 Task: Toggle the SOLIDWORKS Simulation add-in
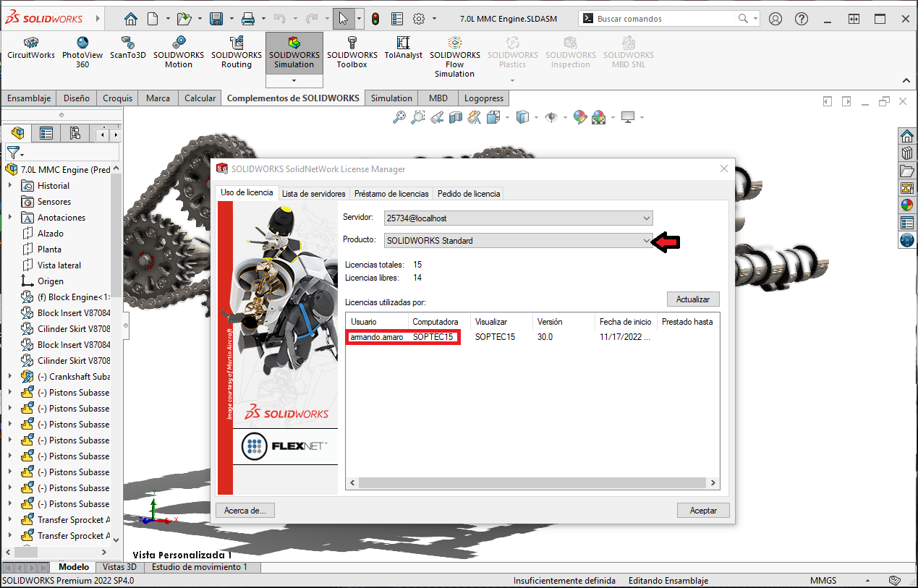pos(294,54)
